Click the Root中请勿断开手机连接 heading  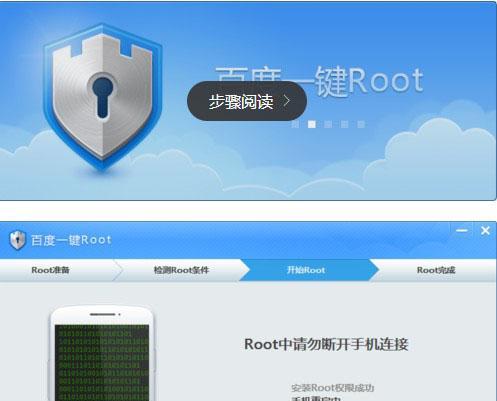(x=326, y=344)
